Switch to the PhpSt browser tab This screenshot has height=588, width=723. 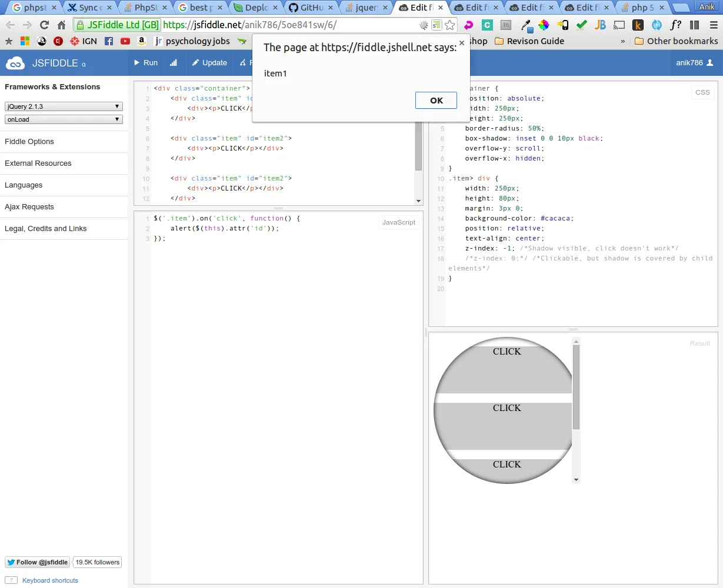(146, 8)
